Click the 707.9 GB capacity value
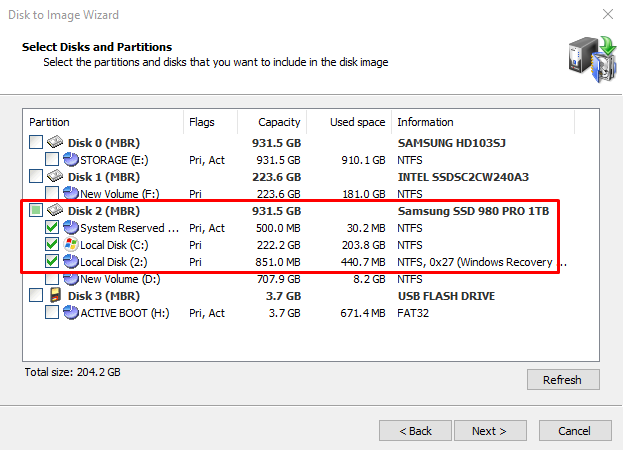 coord(279,279)
